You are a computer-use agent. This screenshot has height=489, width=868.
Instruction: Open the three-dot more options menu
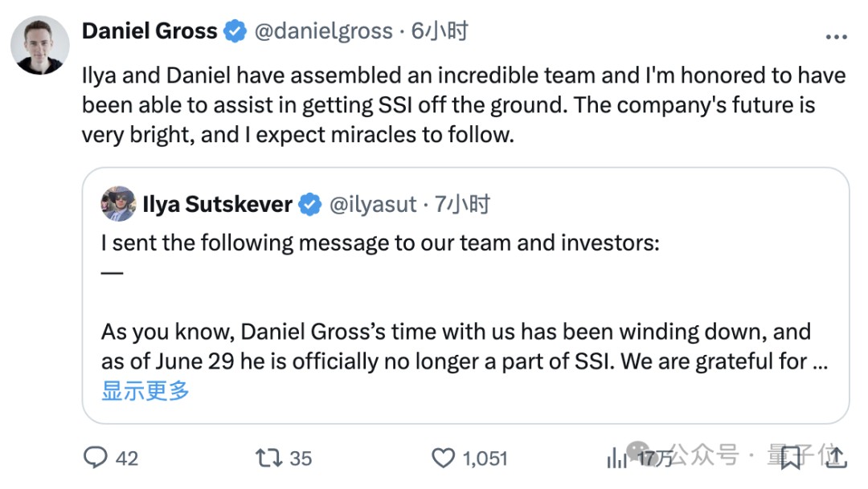click(836, 36)
